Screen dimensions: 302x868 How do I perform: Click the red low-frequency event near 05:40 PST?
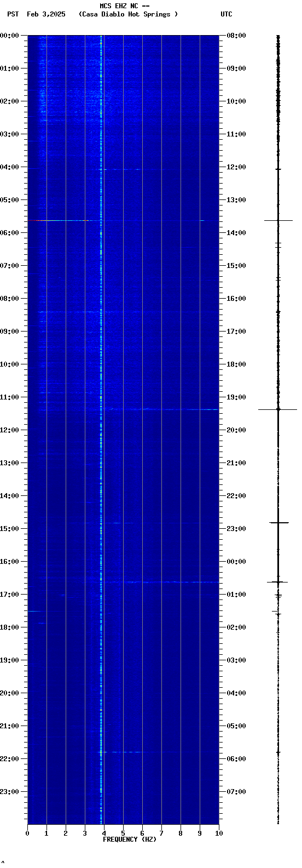coord(58,220)
